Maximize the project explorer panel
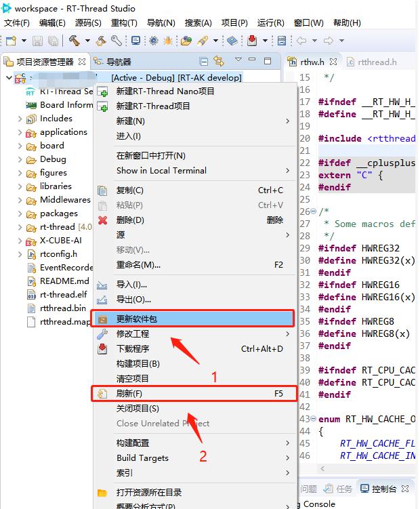This screenshot has width=420, height=509. (268, 61)
